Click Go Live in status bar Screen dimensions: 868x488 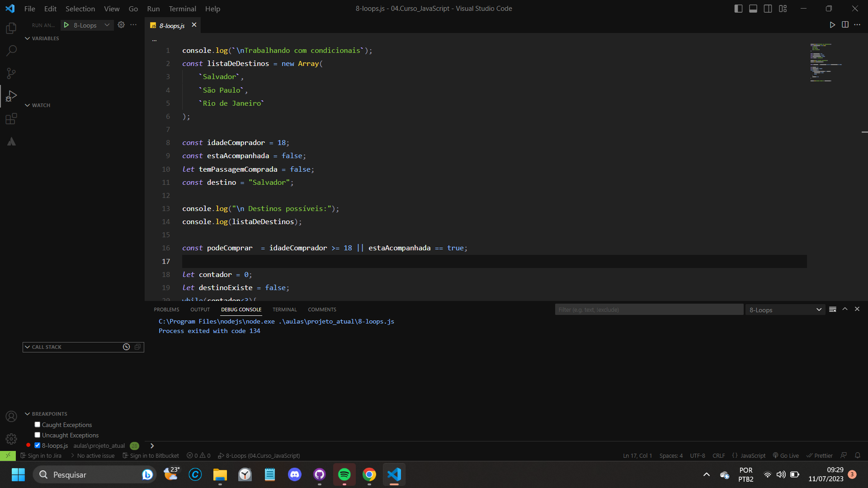click(786, 455)
